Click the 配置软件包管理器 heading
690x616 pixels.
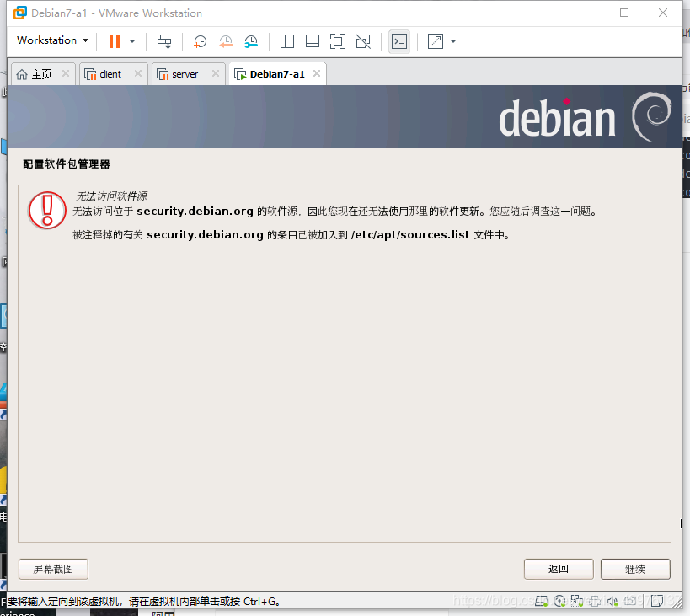coord(66,164)
